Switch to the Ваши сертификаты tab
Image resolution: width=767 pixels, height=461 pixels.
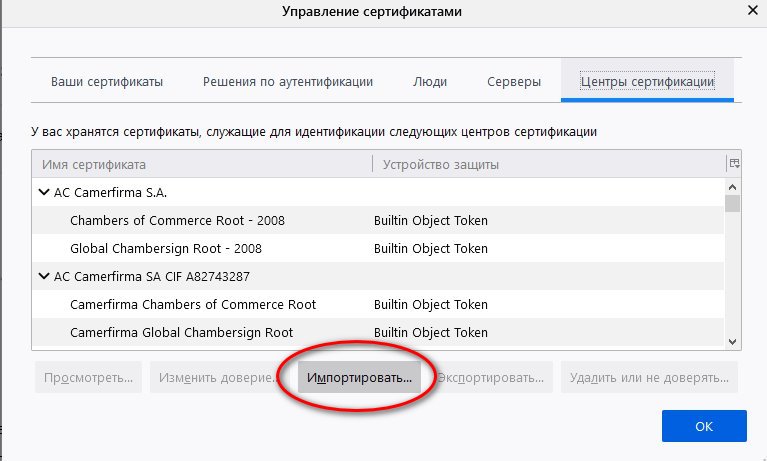coord(107,82)
